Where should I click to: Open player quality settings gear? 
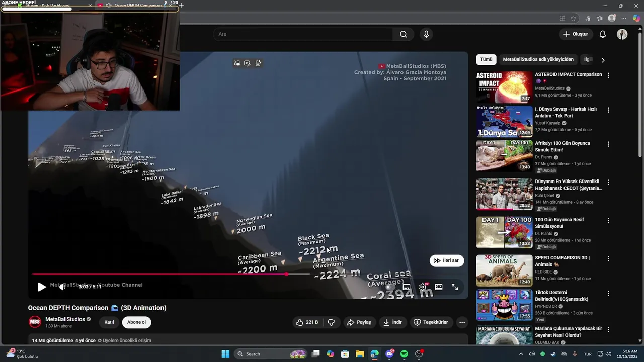click(423, 287)
